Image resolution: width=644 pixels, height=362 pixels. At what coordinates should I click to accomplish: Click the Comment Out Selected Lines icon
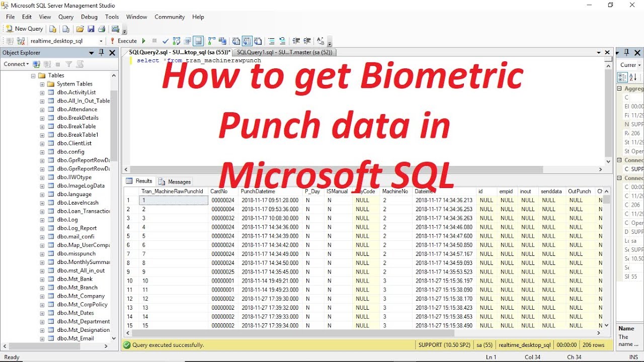coord(271,41)
